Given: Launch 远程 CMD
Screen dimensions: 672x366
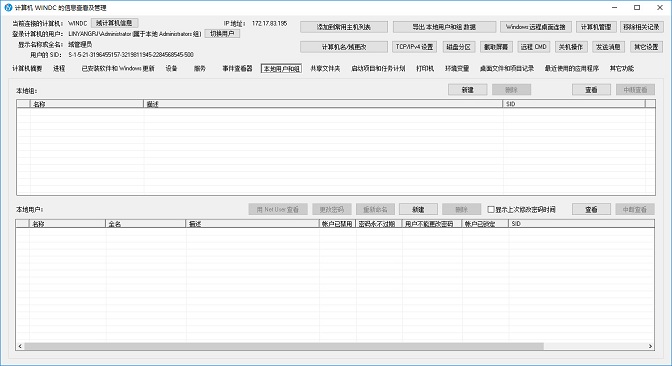Looking at the screenshot, I should point(534,47).
